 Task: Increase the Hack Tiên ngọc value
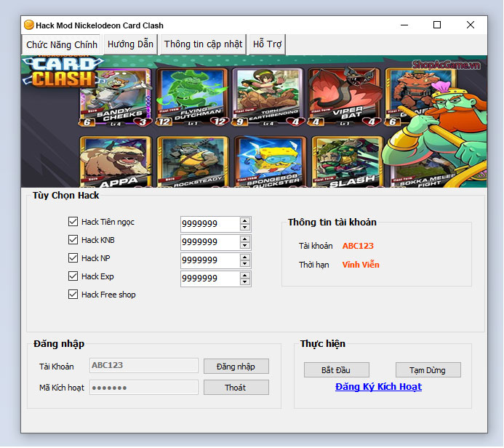[x=245, y=221]
